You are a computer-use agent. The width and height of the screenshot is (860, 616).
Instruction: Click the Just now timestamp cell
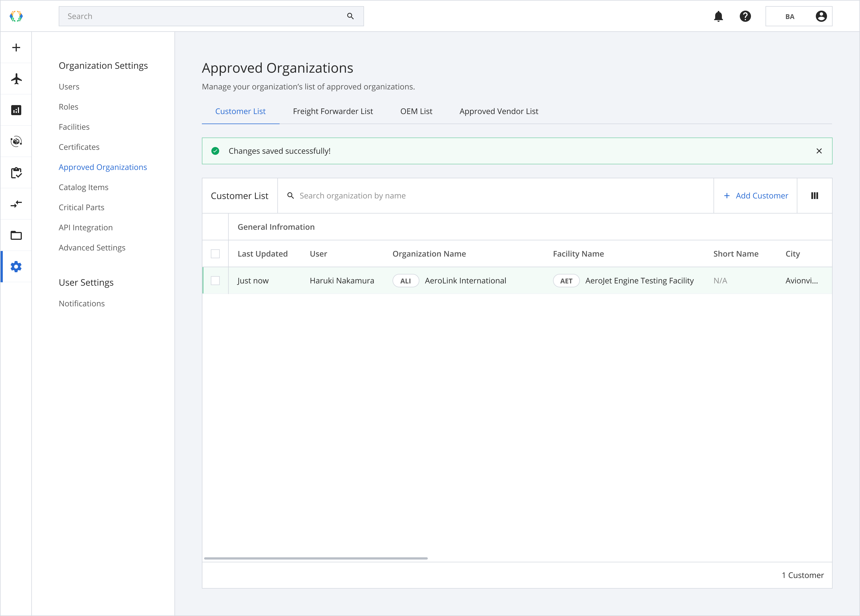[253, 281]
